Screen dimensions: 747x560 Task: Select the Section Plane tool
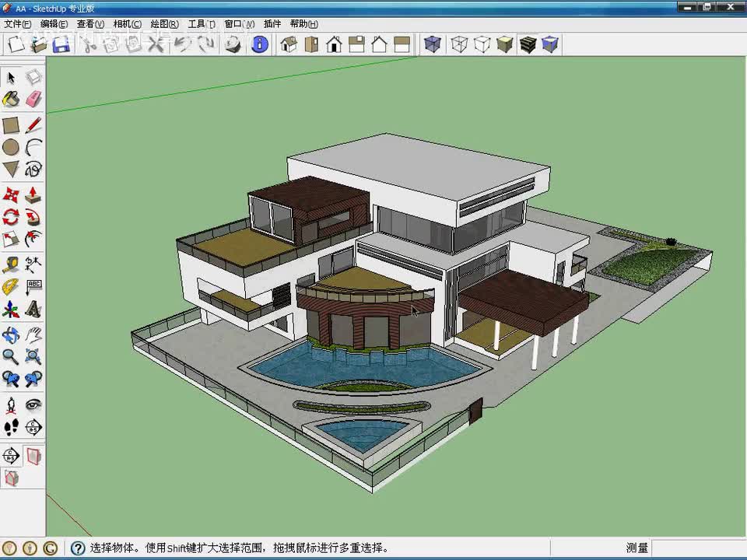click(x=33, y=427)
